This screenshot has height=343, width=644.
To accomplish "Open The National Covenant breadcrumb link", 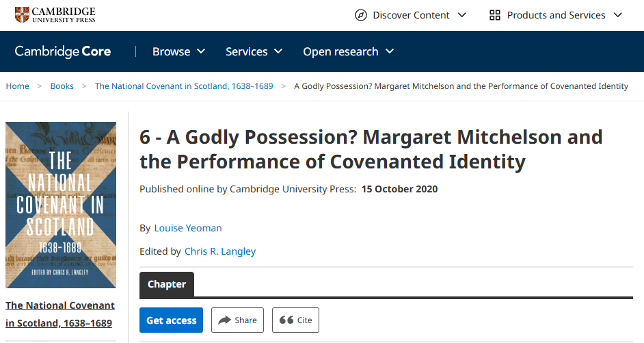I will [184, 86].
